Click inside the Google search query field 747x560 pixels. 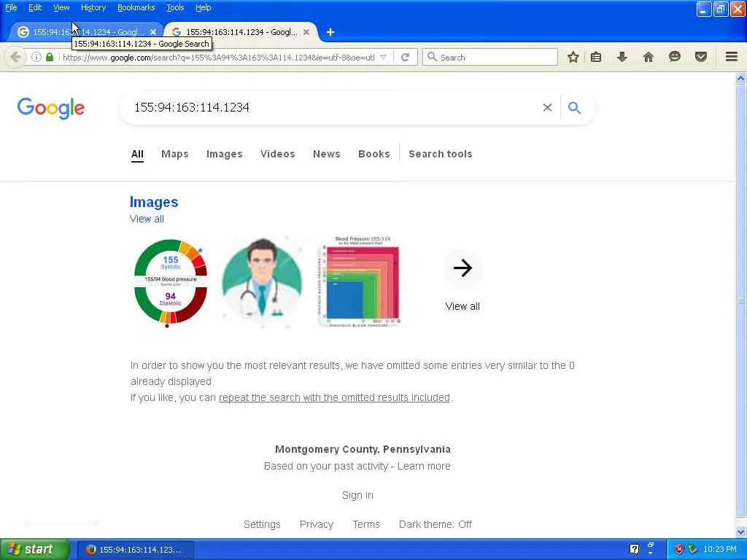tap(333, 108)
